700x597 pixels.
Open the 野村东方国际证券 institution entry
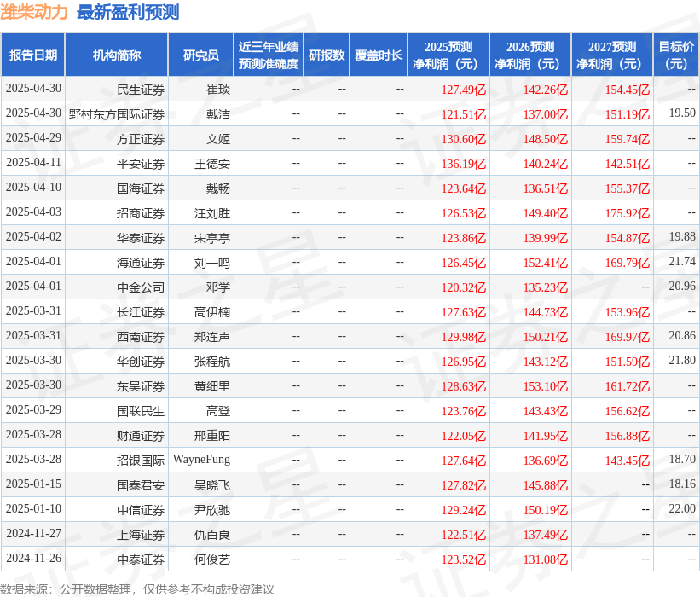pos(117,114)
